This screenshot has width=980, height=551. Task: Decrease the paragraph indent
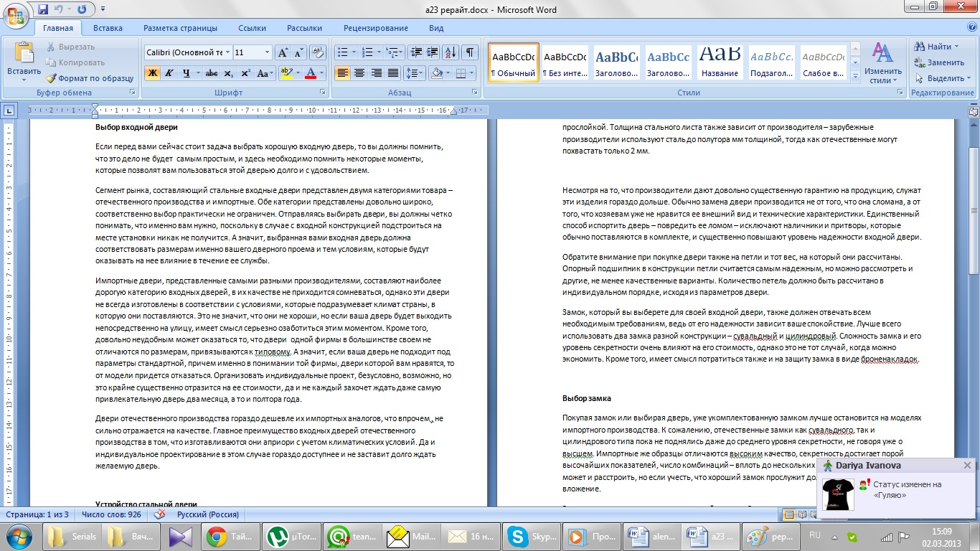(415, 52)
